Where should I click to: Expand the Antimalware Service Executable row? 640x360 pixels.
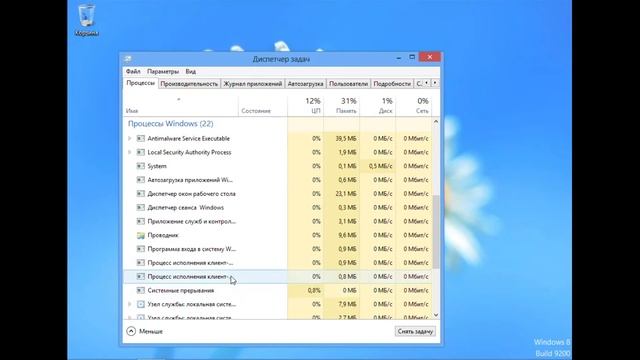130,138
